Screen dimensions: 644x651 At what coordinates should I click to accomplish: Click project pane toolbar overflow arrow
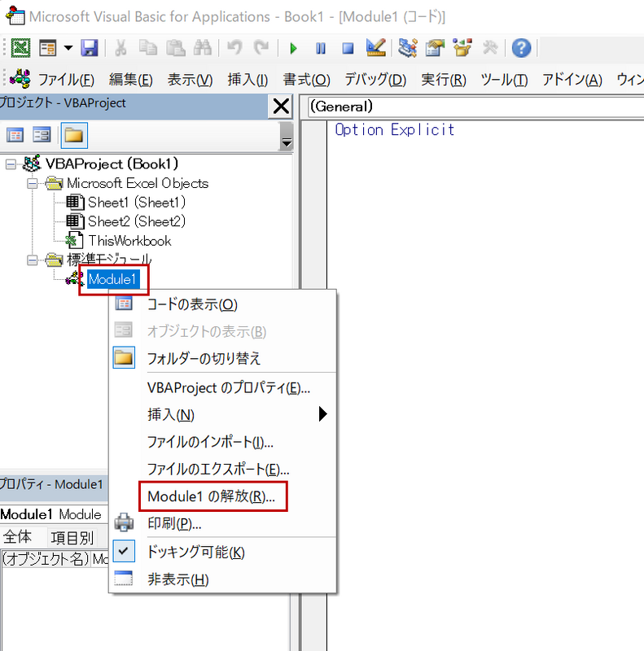coord(287,142)
